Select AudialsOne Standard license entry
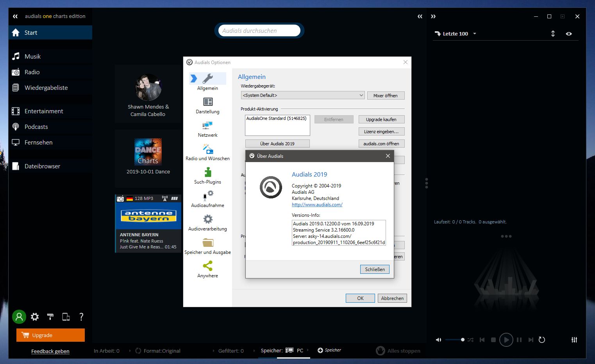 (x=277, y=118)
